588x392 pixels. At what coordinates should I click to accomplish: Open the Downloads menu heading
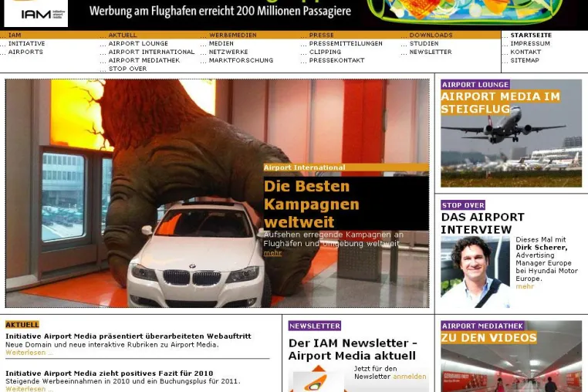pos(431,35)
